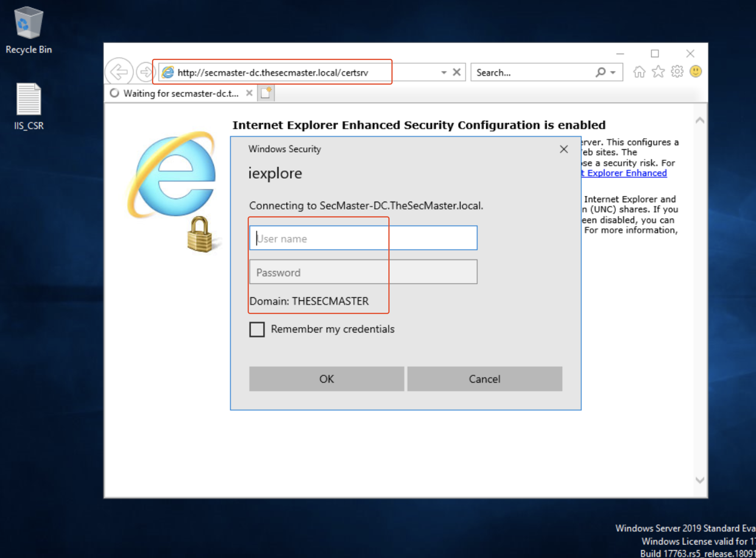Focus the Password field
Viewport: 756px width, 558px height.
pyautogui.click(x=363, y=272)
